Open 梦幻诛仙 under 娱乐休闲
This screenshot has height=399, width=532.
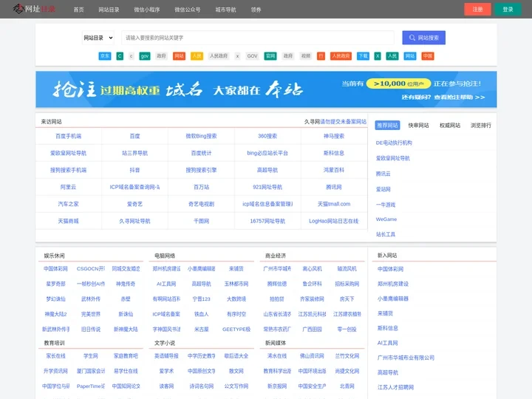pos(55,299)
